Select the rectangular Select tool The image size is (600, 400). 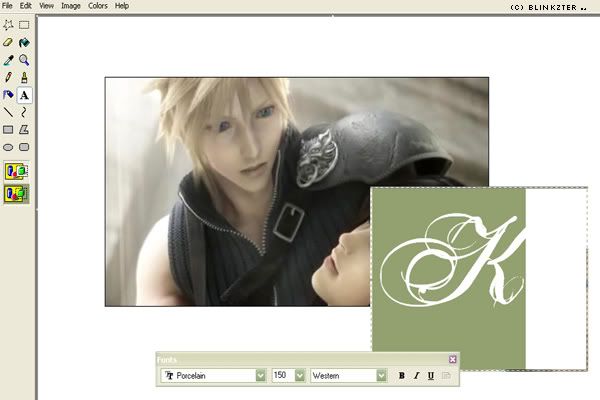click(x=24, y=25)
